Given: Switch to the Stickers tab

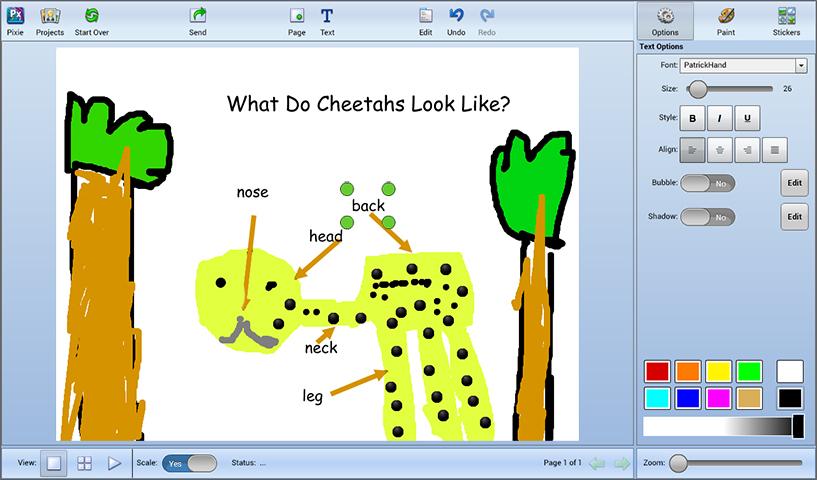Looking at the screenshot, I should (786, 21).
